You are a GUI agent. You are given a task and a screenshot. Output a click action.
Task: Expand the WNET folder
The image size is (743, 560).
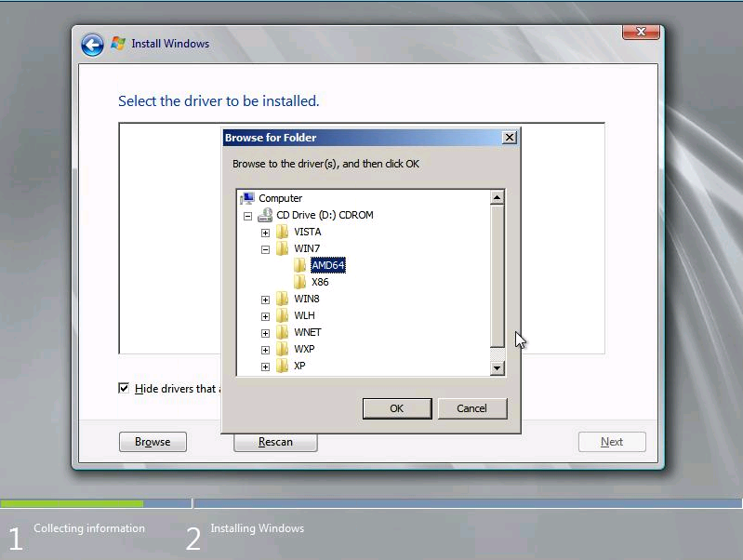265,333
